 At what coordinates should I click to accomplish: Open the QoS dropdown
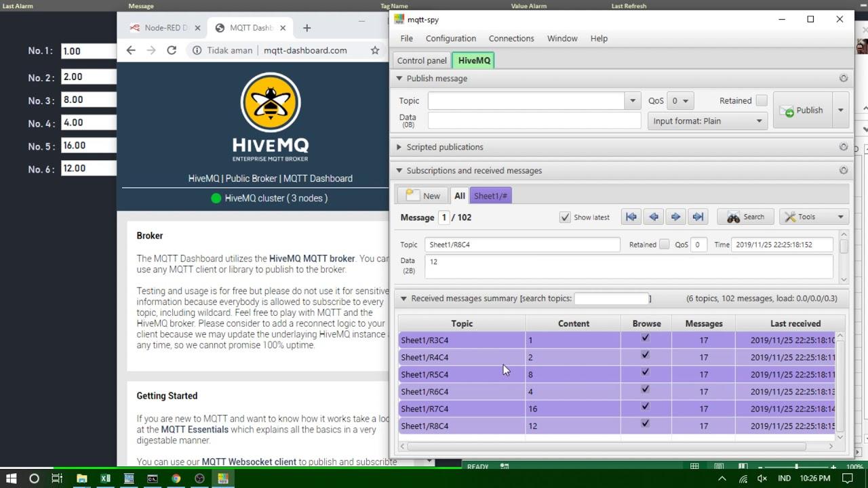(x=679, y=100)
